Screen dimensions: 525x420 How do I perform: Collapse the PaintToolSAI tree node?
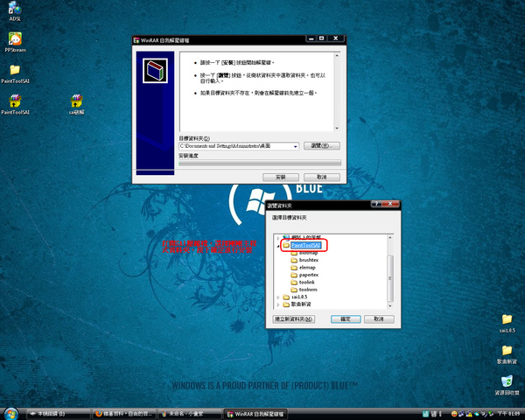278,246
